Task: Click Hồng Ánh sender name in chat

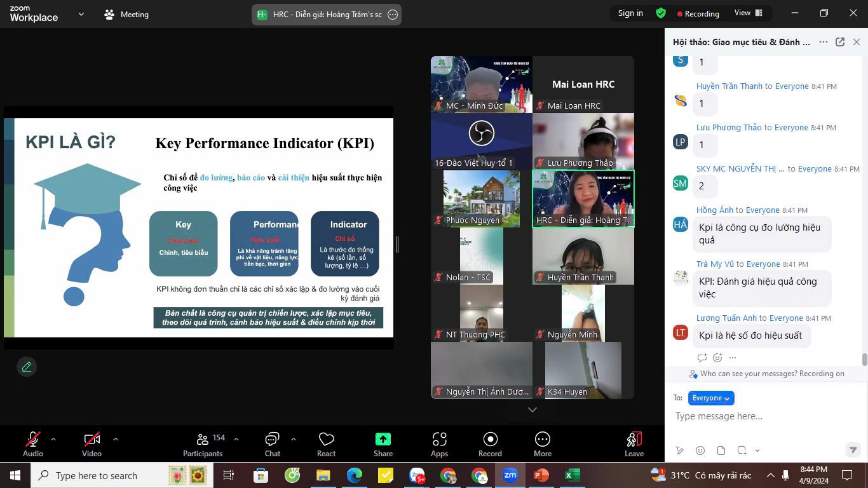Action: (x=715, y=210)
